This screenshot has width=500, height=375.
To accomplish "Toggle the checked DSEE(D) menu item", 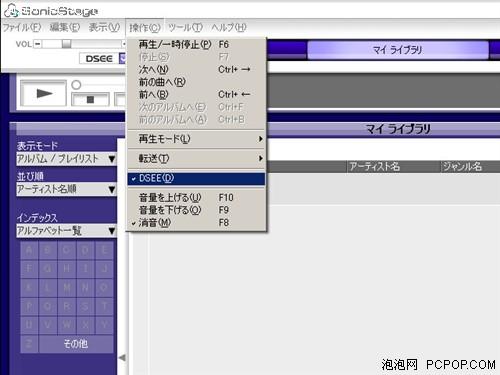I will pos(196,178).
